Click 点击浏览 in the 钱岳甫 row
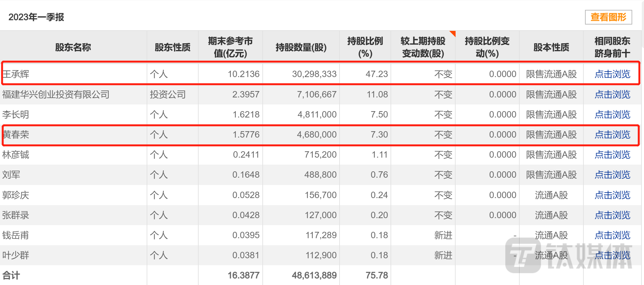The height and width of the screenshot is (285, 644). (612, 235)
